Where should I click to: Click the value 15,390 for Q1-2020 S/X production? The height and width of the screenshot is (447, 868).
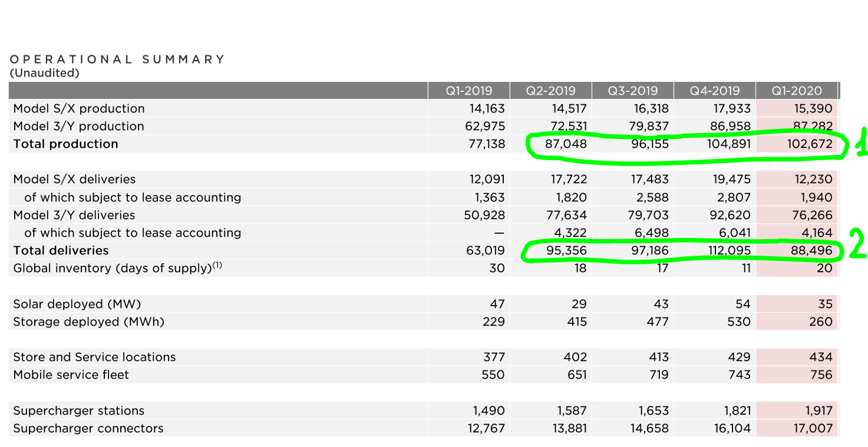click(x=813, y=108)
